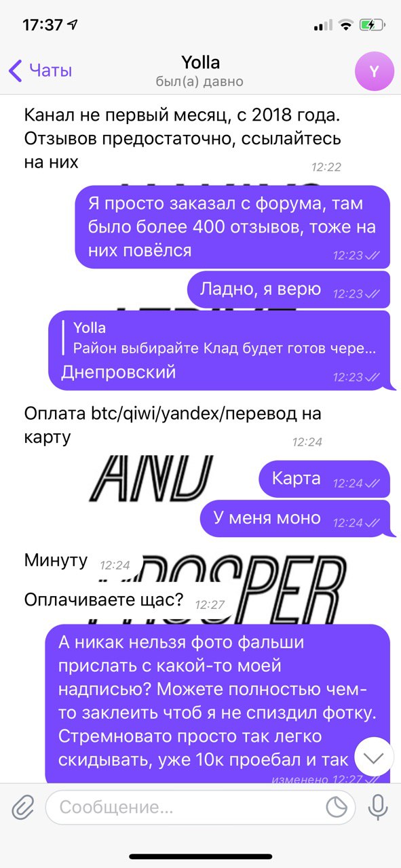Tap the Wi-Fi status icon
The height and width of the screenshot is (868, 401).
[x=346, y=25]
